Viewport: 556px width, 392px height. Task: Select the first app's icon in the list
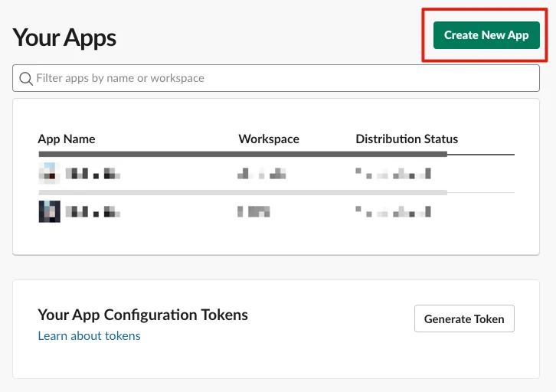pyautogui.click(x=49, y=173)
